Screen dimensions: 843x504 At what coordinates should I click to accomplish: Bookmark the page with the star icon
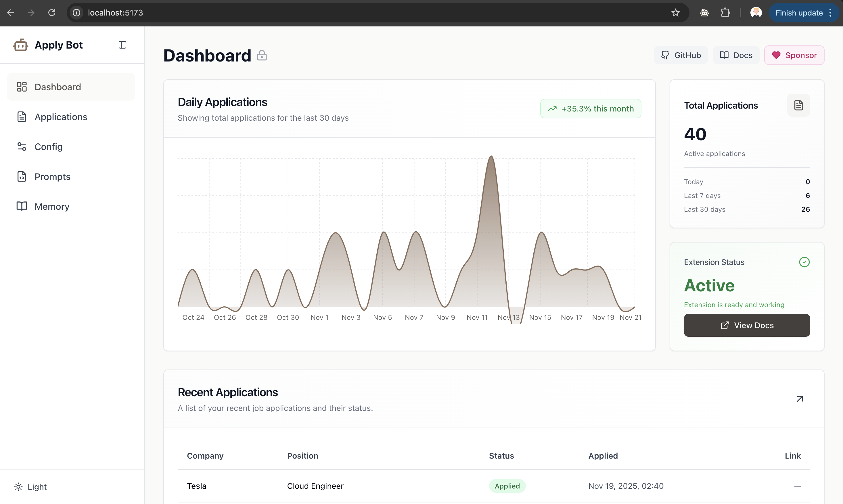click(x=675, y=13)
